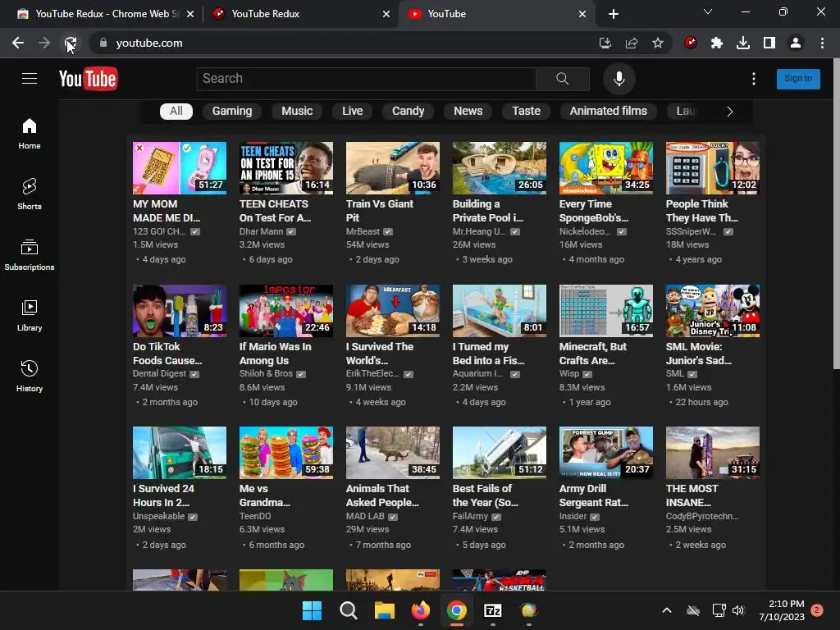Viewport: 840px width, 630px height.
Task: Open Windows taskbar search
Action: 348,610
